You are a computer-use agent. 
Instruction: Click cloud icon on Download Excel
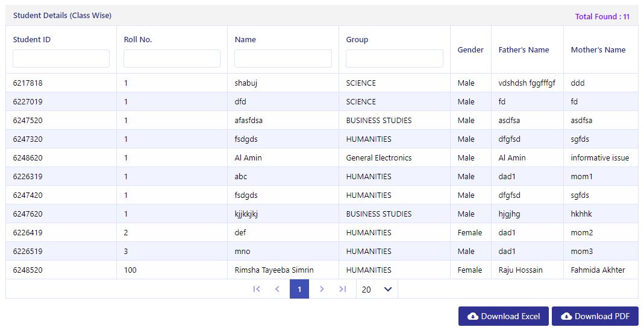[473, 316]
